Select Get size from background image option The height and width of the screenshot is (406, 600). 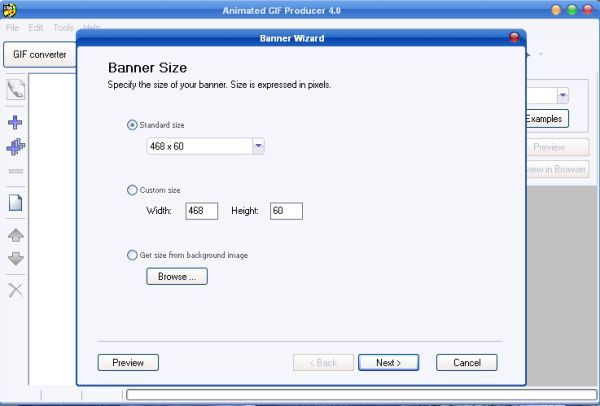(x=132, y=255)
